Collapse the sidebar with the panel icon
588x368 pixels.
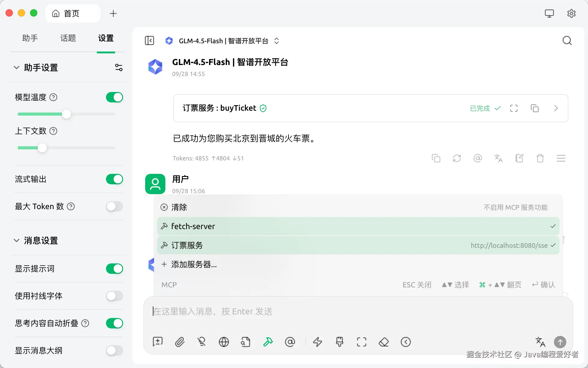click(x=149, y=40)
